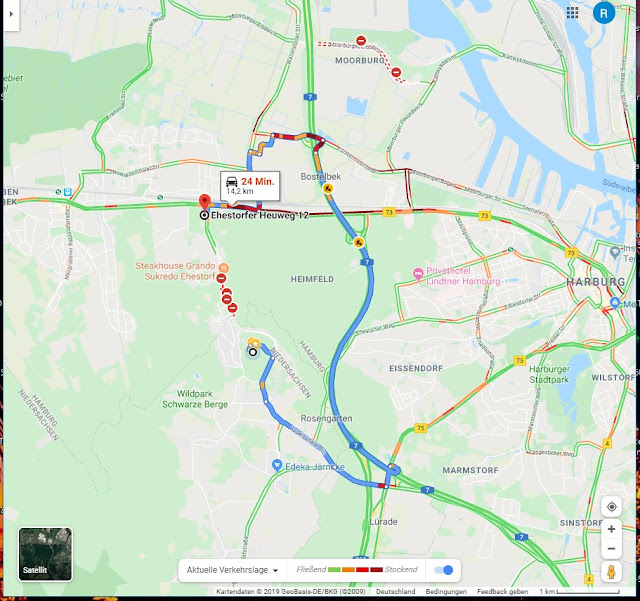This screenshot has width=640, height=601.
Task: Click the roadworks warning icon below Bostelbek
Action: tap(328, 188)
